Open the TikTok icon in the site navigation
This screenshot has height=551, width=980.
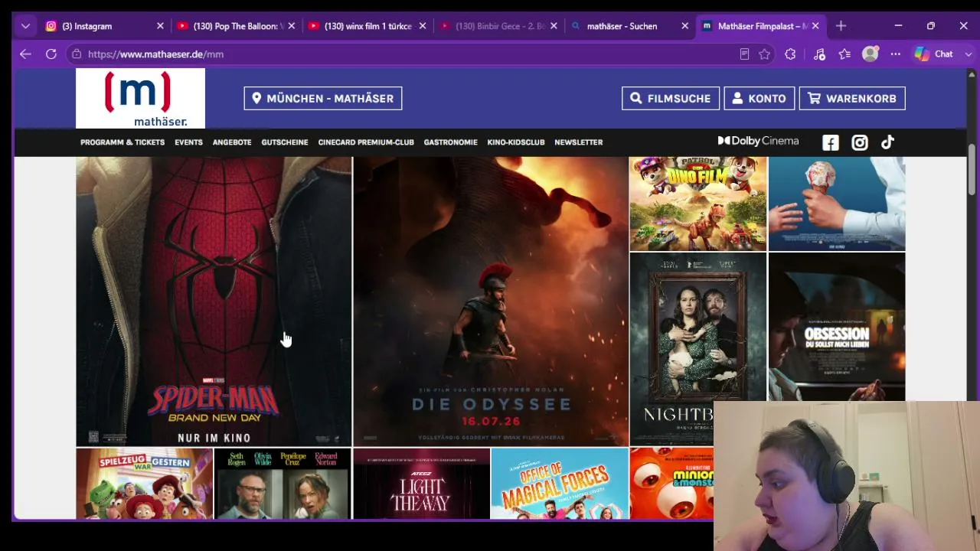tap(887, 142)
